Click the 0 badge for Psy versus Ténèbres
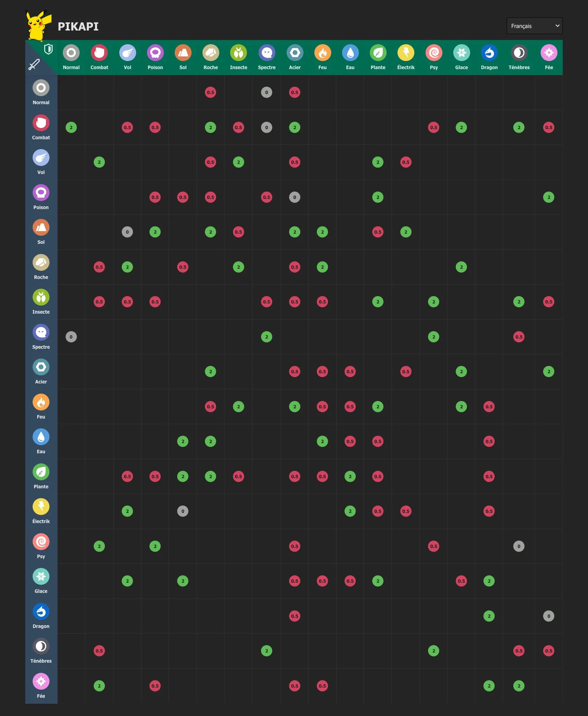The height and width of the screenshot is (716, 588). pos(519,546)
